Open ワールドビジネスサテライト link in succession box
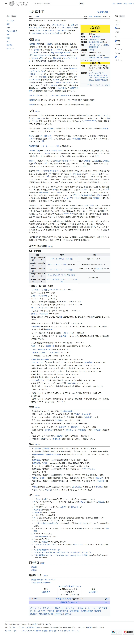 (69, 586)
